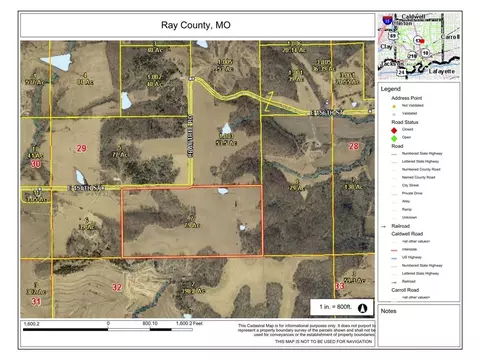
Task: Click the US 69 highway shield
Action: pos(393,35)
